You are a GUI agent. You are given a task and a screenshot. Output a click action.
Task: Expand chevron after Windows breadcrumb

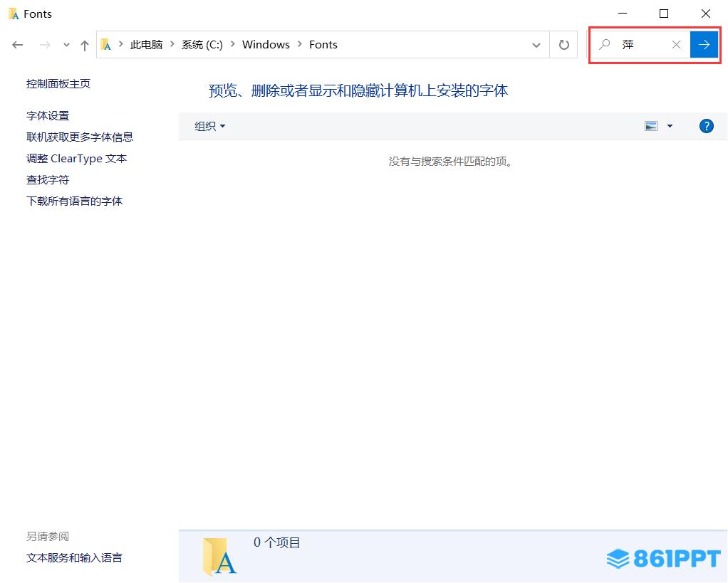point(299,44)
